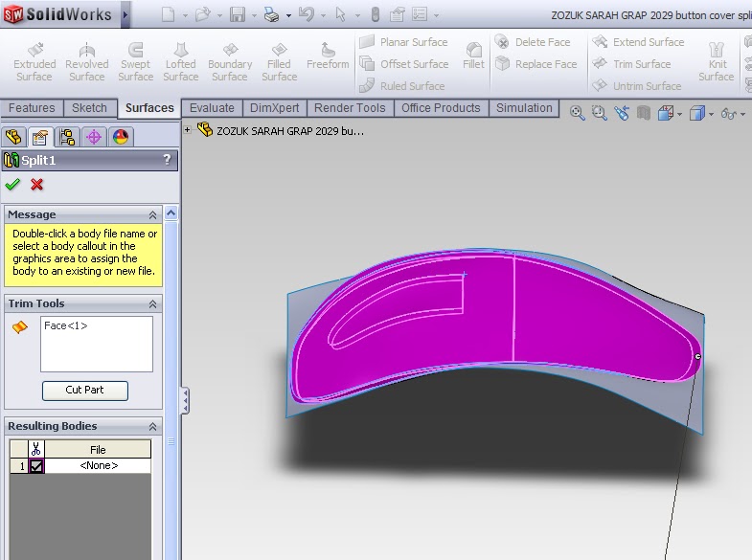Open the Print dropdown arrow
The width and height of the screenshot is (752, 560).
click(288, 16)
